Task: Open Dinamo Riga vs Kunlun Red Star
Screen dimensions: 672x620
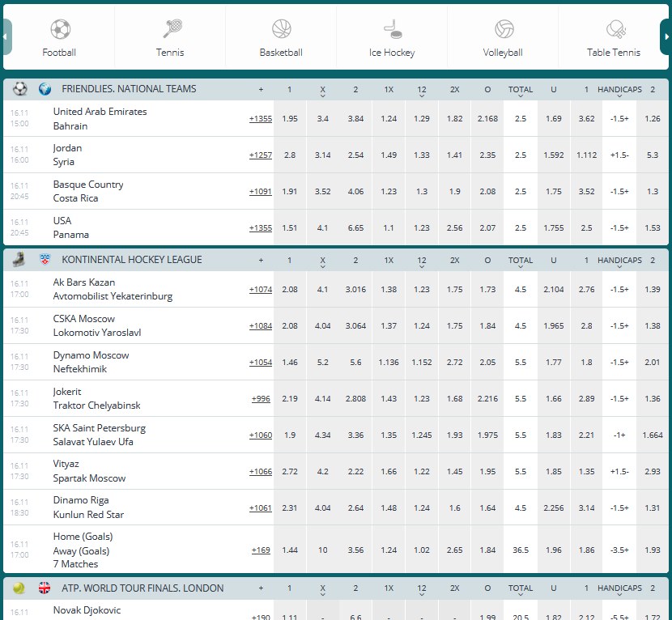Action: click(x=88, y=507)
